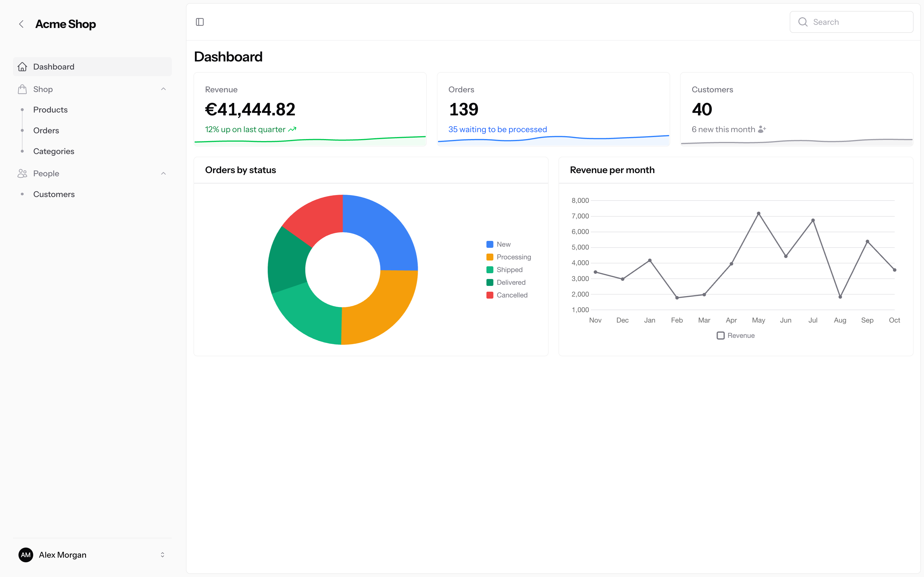Toggle the Cancelled status legend item

click(x=507, y=295)
